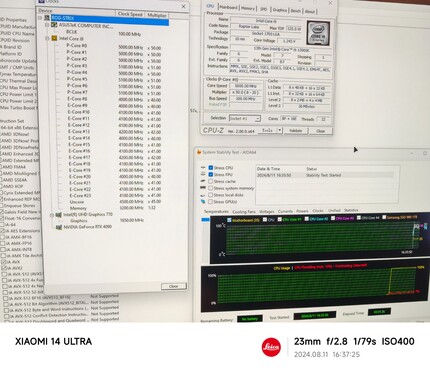Screen dimensions: 430x372
Task: Click the GPU icon beside Stress GPU(s)
Action: coord(203,202)
